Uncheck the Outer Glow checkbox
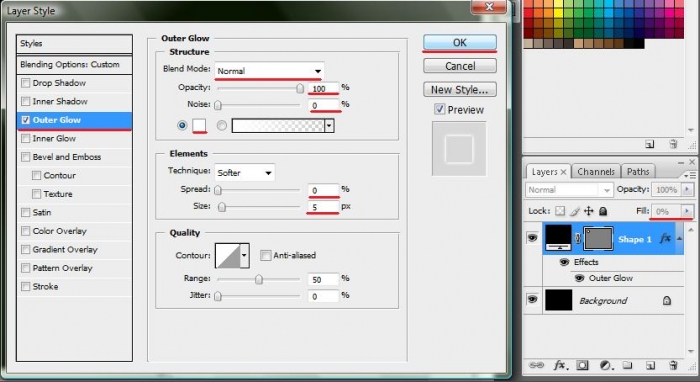 pos(26,120)
